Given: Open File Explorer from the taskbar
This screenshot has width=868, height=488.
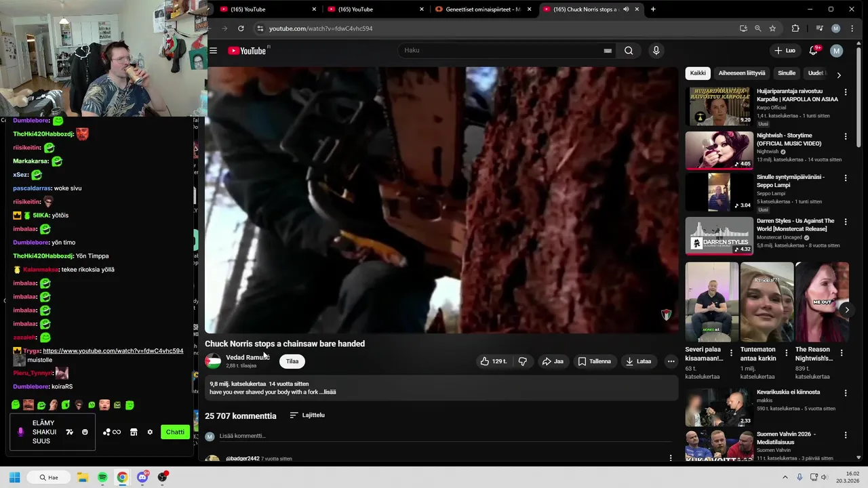Looking at the screenshot, I should [x=82, y=477].
